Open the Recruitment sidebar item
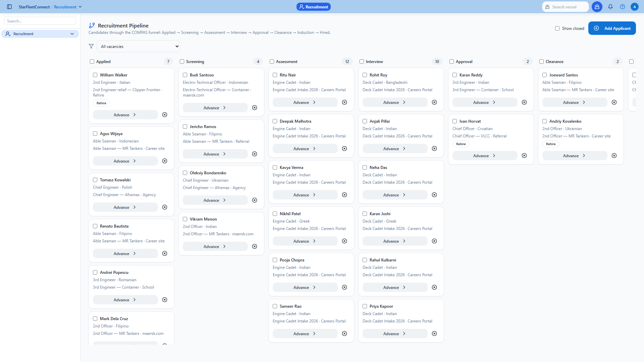The height and width of the screenshot is (362, 644). [x=40, y=34]
